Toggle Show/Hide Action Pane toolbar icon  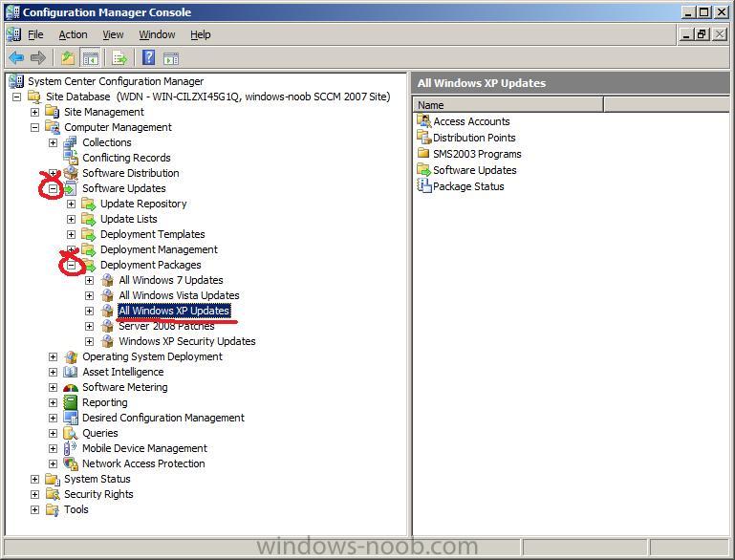click(171, 58)
